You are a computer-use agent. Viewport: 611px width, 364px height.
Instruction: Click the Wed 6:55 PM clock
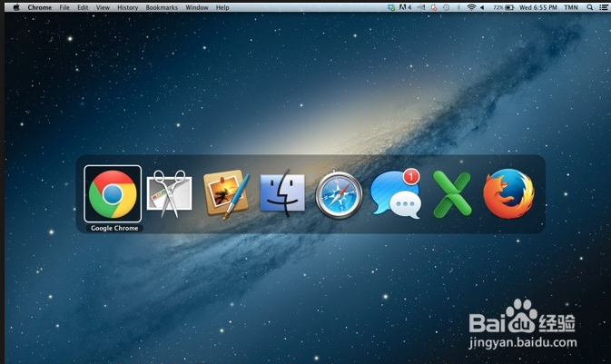[x=538, y=7]
